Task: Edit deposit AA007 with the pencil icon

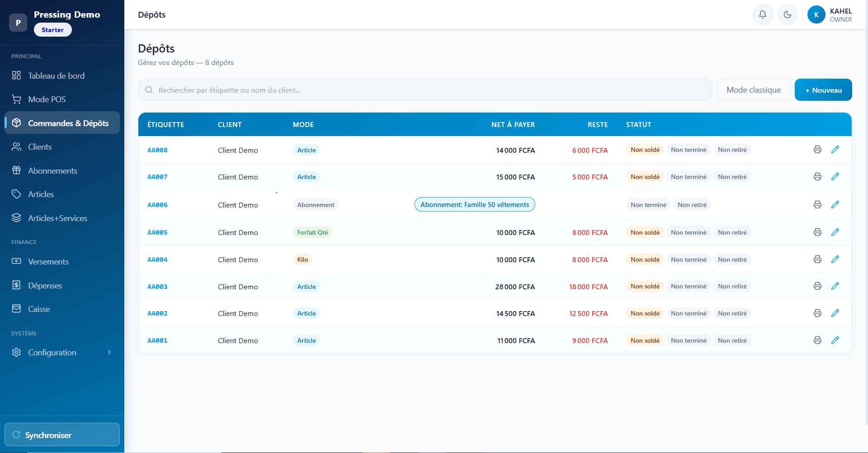Action: tap(835, 177)
